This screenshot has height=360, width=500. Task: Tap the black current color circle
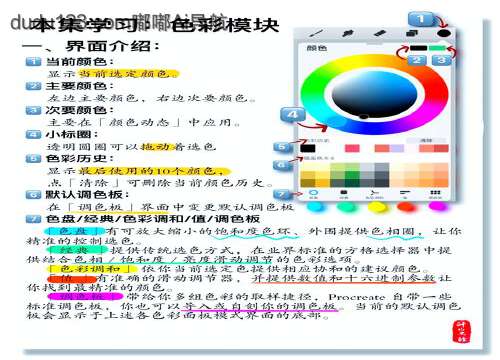tap(444, 33)
